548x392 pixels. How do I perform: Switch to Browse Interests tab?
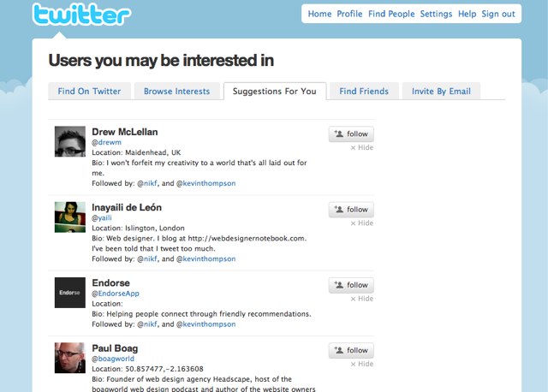coord(177,92)
